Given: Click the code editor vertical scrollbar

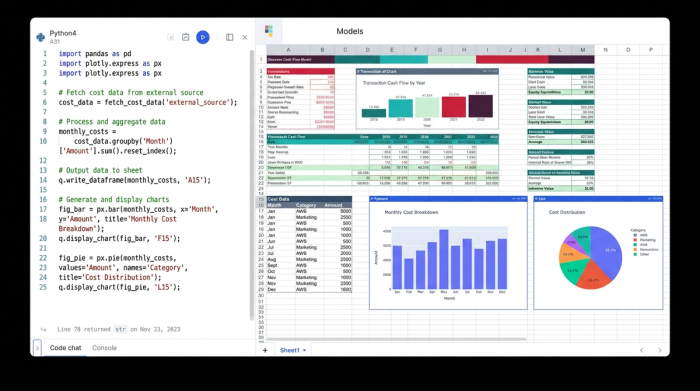Looking at the screenshot, I should 252,185.
